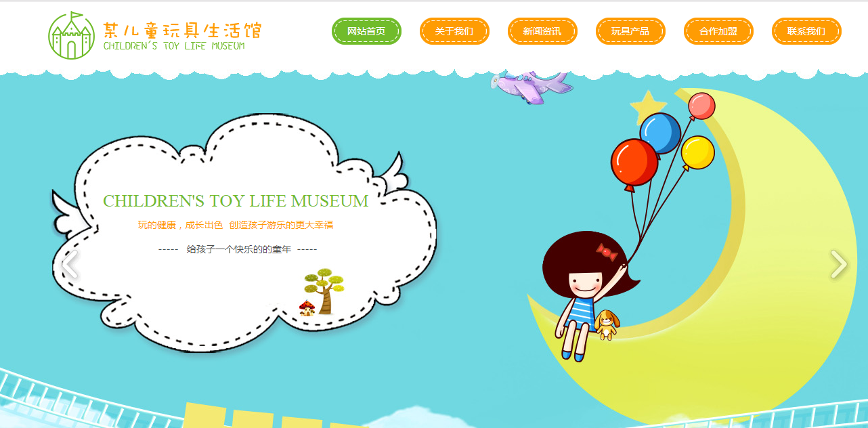Open the 合作加盟 page
868x428 pixels.
[718, 31]
